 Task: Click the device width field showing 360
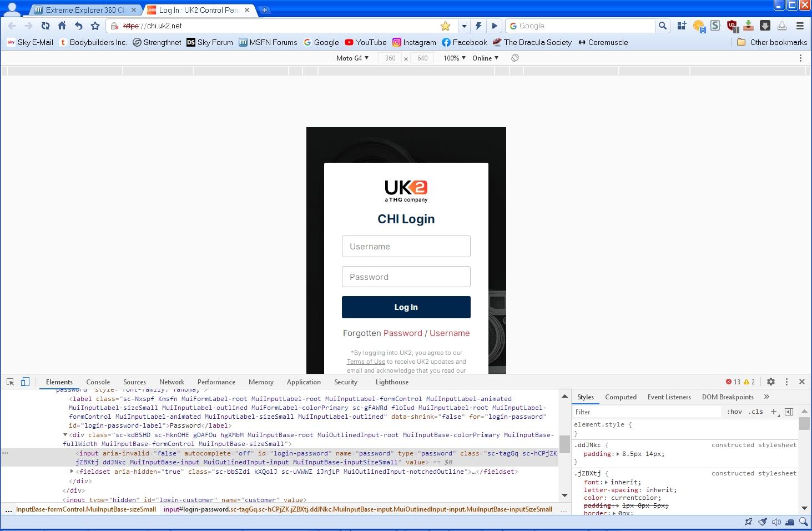coord(390,58)
